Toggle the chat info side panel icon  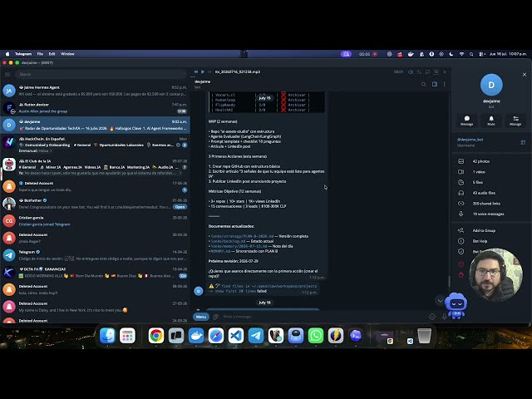(434, 84)
